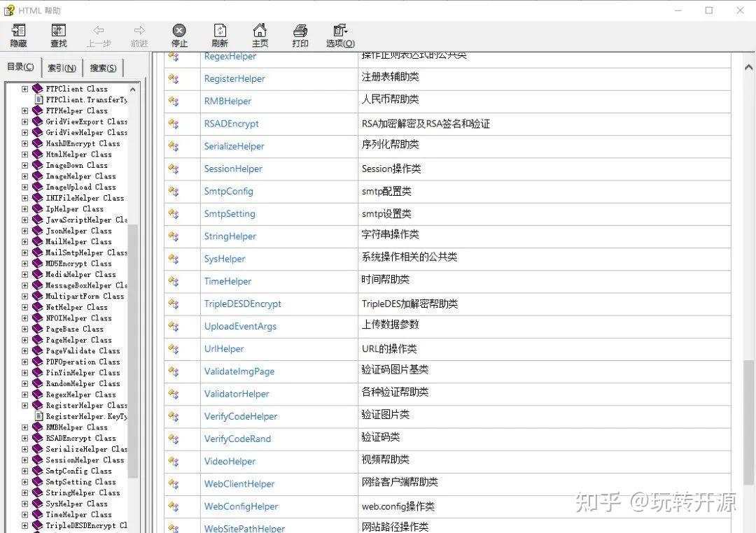The height and width of the screenshot is (533, 756).
Task: Click the book icon of JsonHelper Class
Action: pyautogui.click(x=38, y=231)
